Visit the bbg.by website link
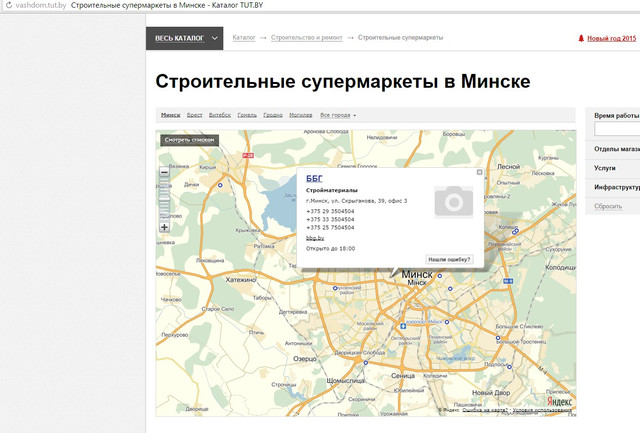640x433 pixels. click(315, 238)
